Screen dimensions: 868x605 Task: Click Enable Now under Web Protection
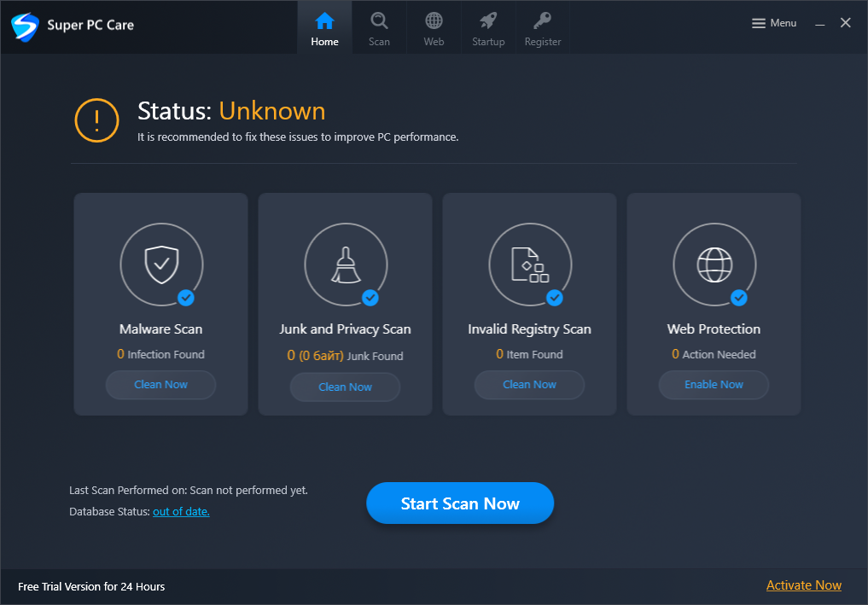[x=714, y=385]
